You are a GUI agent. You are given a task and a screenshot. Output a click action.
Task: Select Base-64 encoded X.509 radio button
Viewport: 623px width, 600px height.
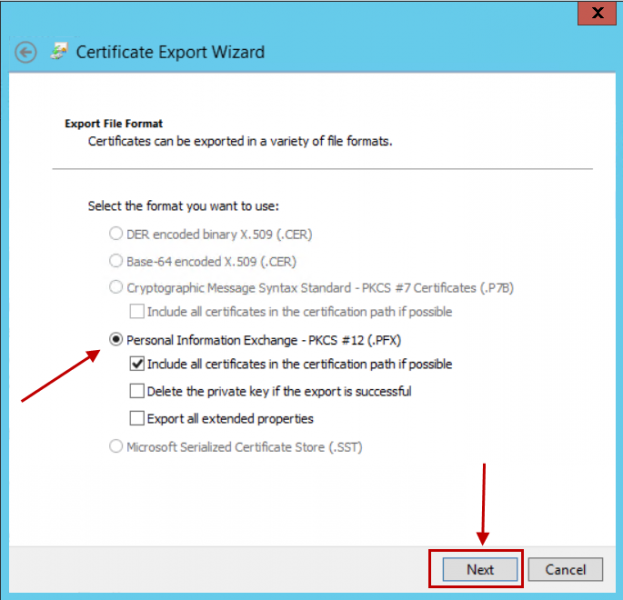(x=116, y=262)
